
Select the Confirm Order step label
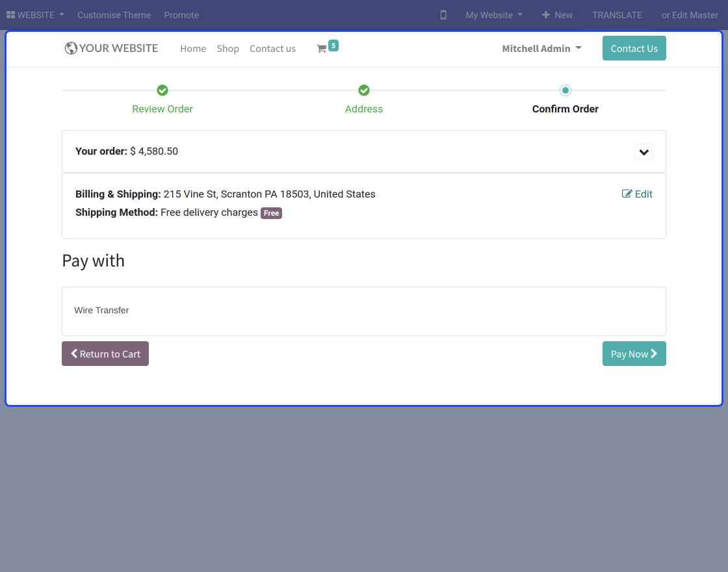point(565,109)
